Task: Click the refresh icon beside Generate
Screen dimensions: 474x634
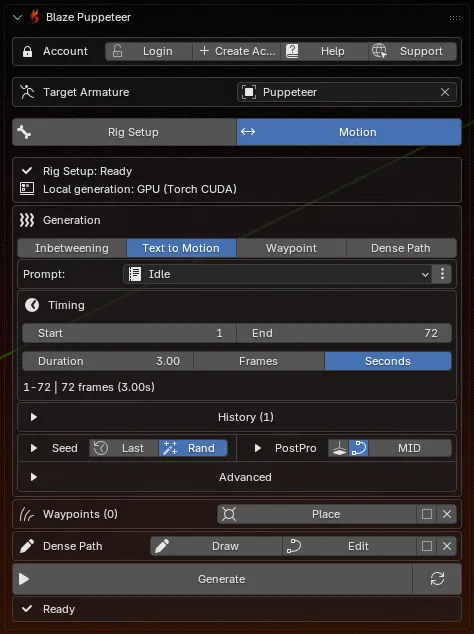Action: point(437,579)
